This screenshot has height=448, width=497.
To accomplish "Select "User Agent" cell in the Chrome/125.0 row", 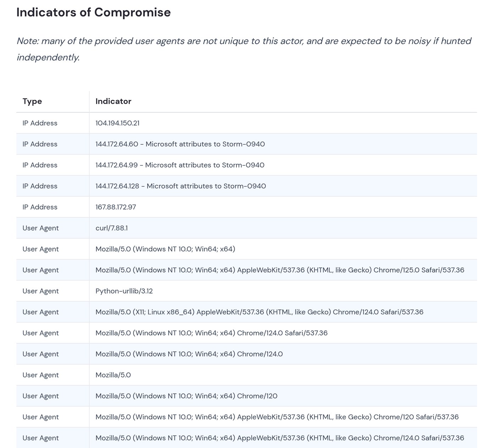I will 40,270.
